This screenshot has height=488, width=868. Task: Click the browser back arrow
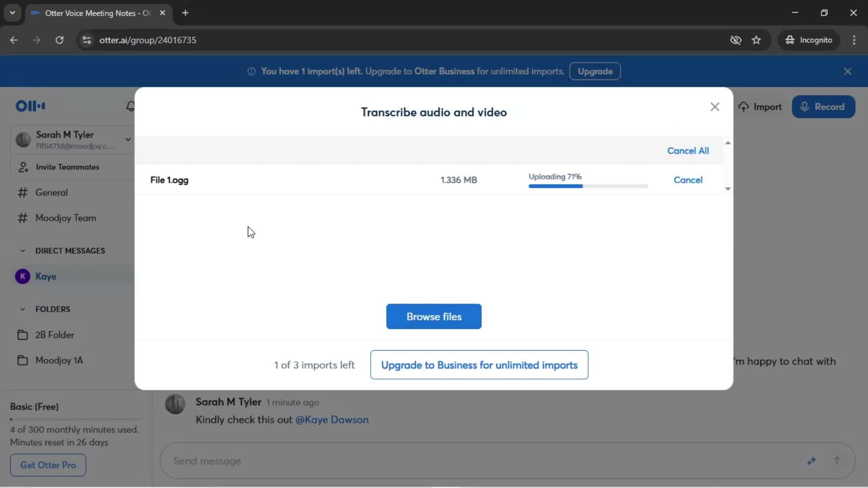coord(14,40)
